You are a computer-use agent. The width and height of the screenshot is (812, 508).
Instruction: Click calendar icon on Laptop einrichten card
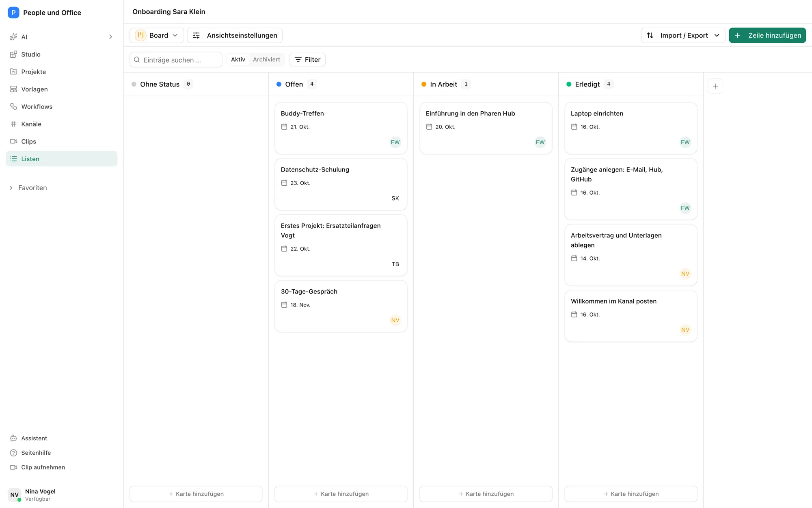coord(574,127)
